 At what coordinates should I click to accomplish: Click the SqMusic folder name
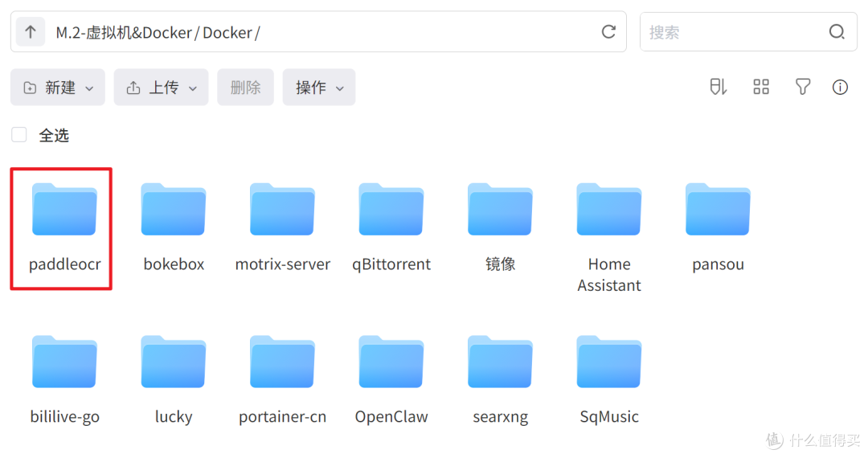(609, 417)
